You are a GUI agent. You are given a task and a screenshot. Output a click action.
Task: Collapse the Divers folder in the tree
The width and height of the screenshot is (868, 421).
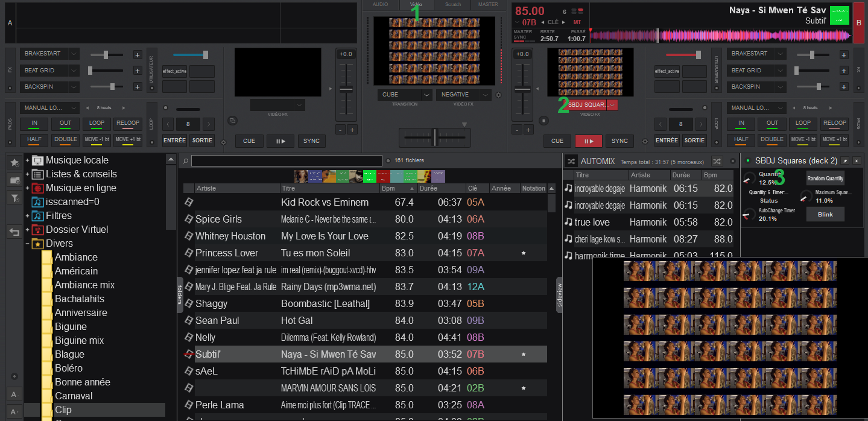click(27, 243)
